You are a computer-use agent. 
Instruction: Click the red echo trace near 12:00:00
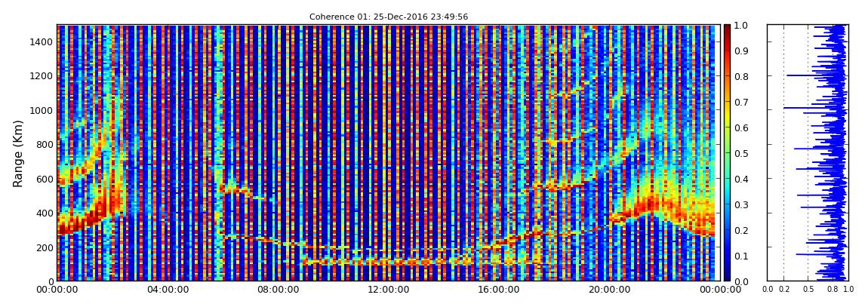(387, 261)
